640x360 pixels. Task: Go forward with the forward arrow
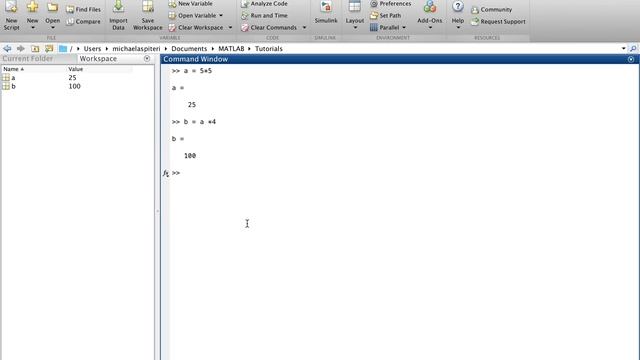[x=20, y=49]
